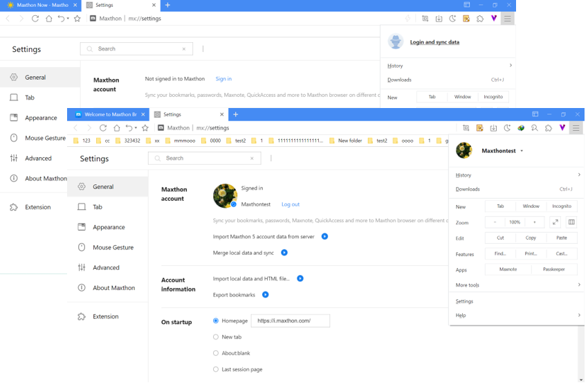Click Search box in front window settings

(205, 159)
